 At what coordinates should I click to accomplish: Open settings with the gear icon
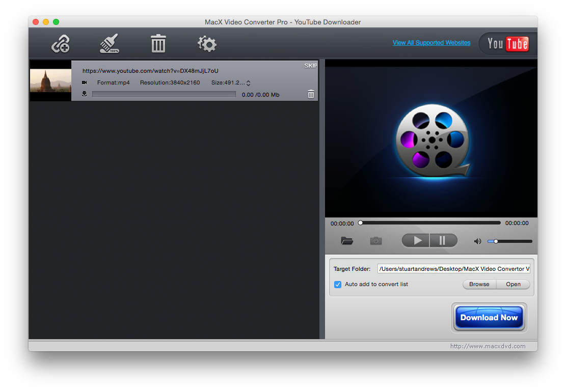(x=207, y=44)
